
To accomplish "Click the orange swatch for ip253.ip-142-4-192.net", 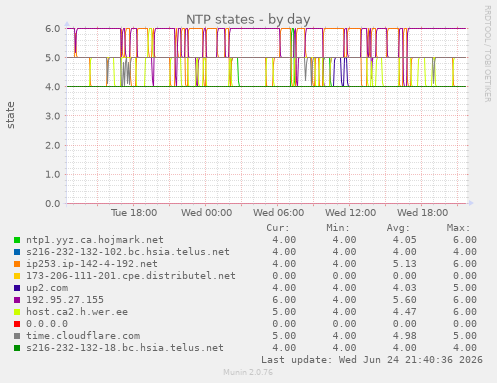I will tap(17, 264).
